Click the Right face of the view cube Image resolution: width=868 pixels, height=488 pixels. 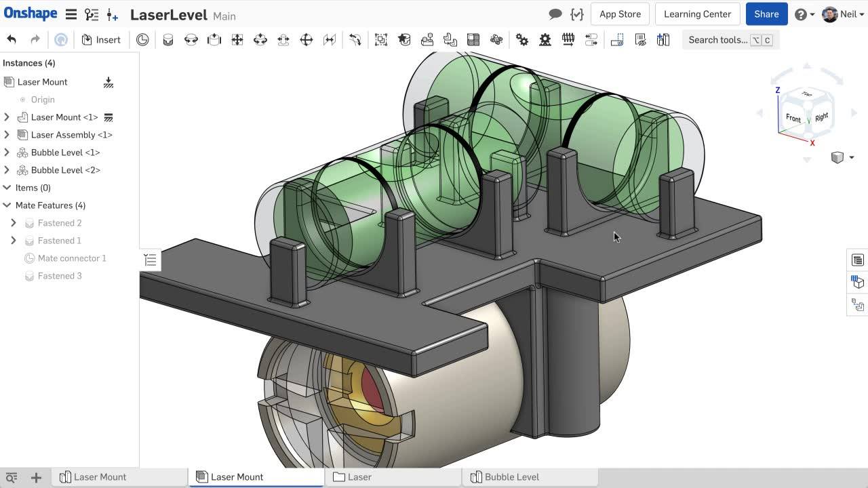821,117
